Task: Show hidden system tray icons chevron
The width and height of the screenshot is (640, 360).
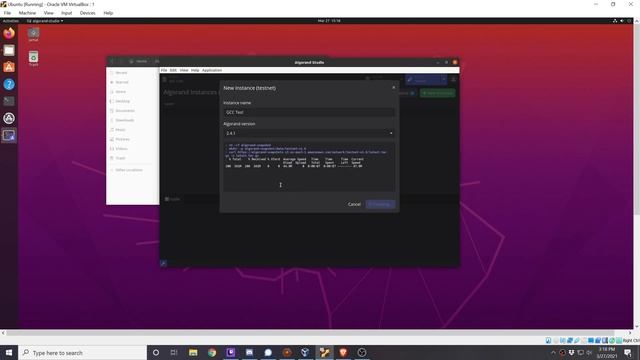Action: (553, 353)
